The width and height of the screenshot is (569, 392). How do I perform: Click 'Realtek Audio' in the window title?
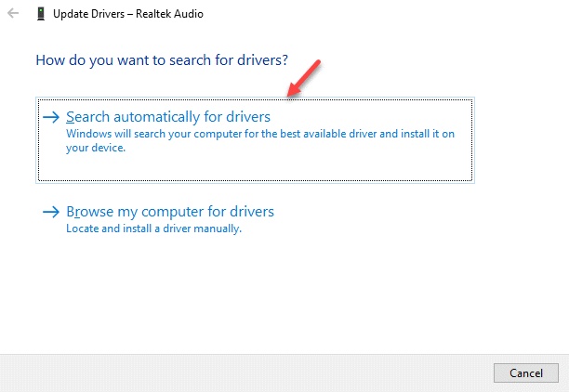click(169, 14)
